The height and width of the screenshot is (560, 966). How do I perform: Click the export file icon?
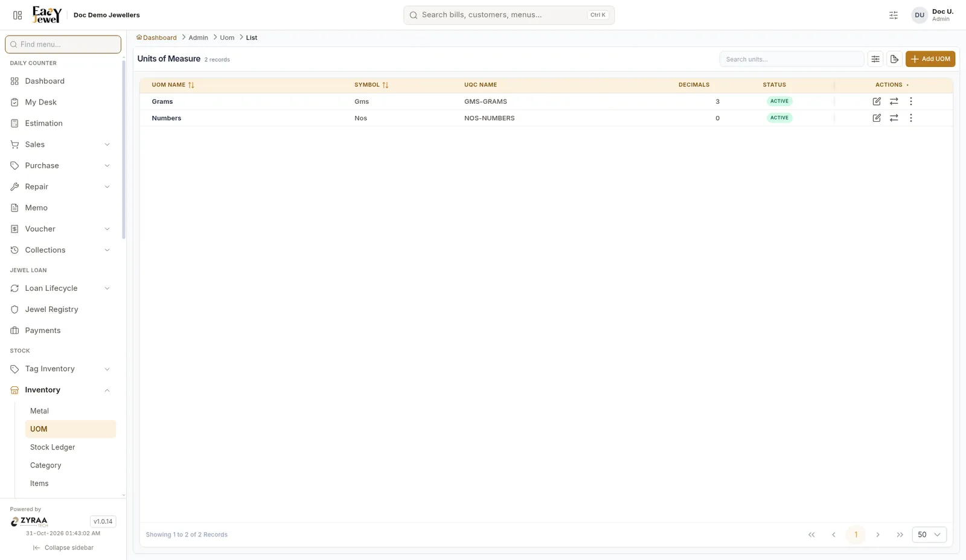pyautogui.click(x=895, y=59)
